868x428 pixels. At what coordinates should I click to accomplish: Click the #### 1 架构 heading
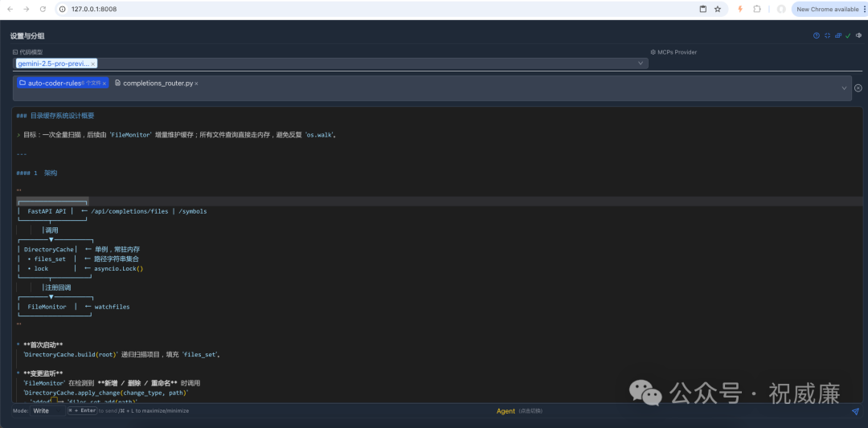36,173
